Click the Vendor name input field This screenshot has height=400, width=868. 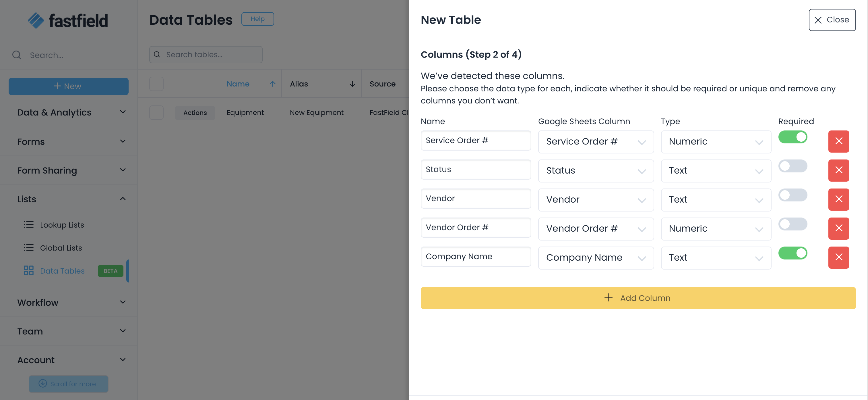tap(475, 199)
